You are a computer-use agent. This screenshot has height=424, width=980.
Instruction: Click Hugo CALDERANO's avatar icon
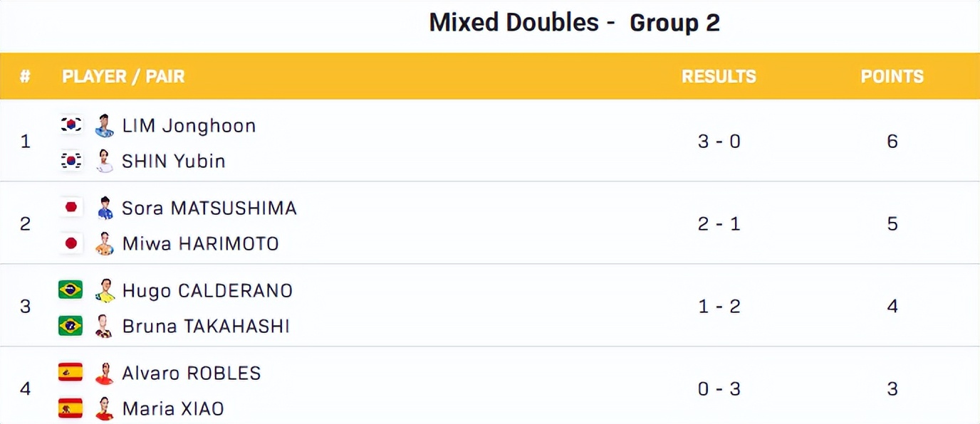point(105,290)
